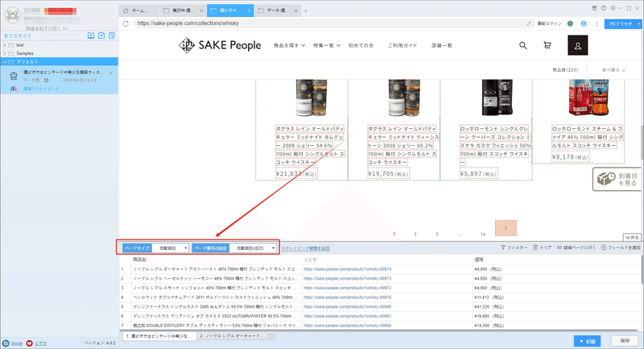The image size is (644, 349).
Task: Click the SAKE People logo
Action: (220, 45)
